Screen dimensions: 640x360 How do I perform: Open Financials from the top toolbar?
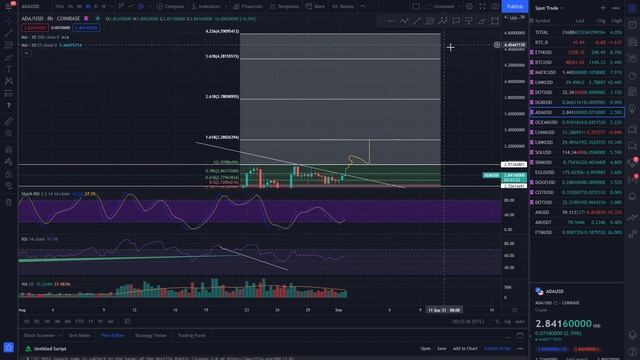click(x=248, y=6)
